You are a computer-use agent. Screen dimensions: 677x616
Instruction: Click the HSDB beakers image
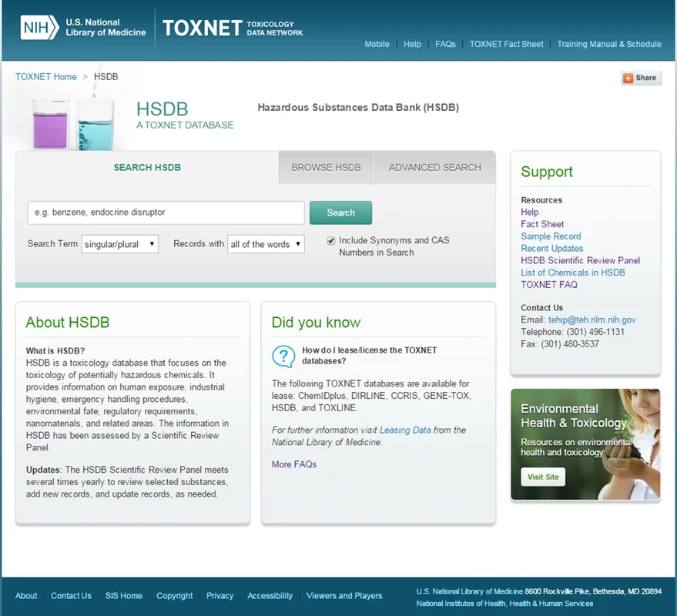(x=73, y=124)
